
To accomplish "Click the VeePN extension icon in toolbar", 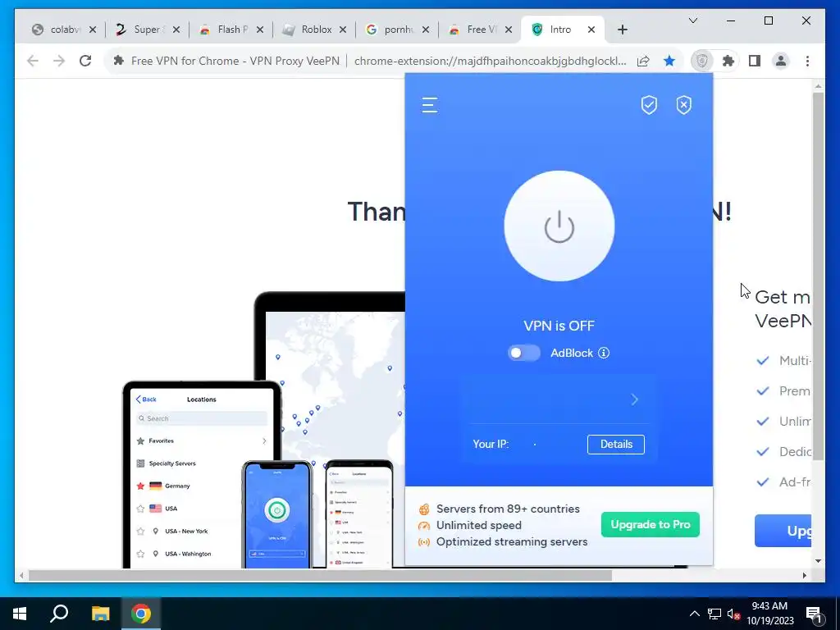I will 702,61.
